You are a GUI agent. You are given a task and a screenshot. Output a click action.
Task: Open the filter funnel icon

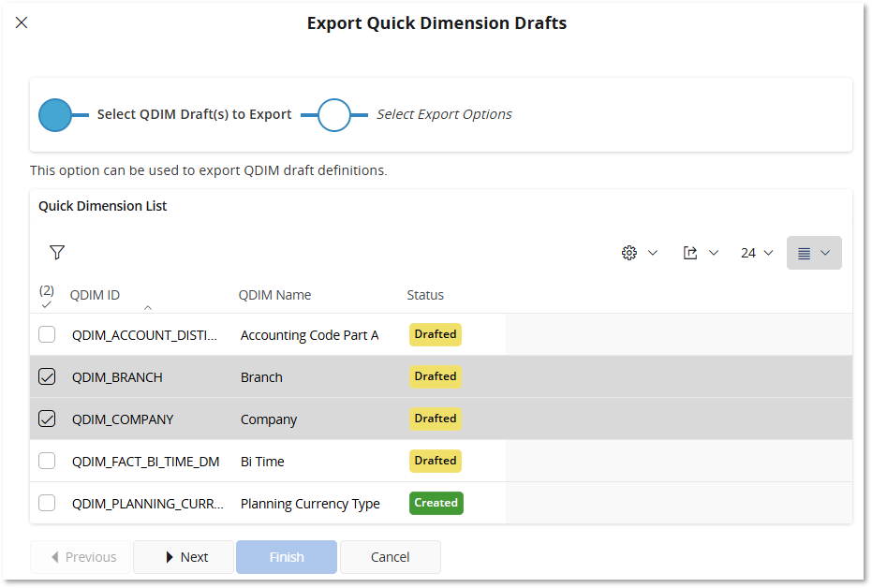57,252
